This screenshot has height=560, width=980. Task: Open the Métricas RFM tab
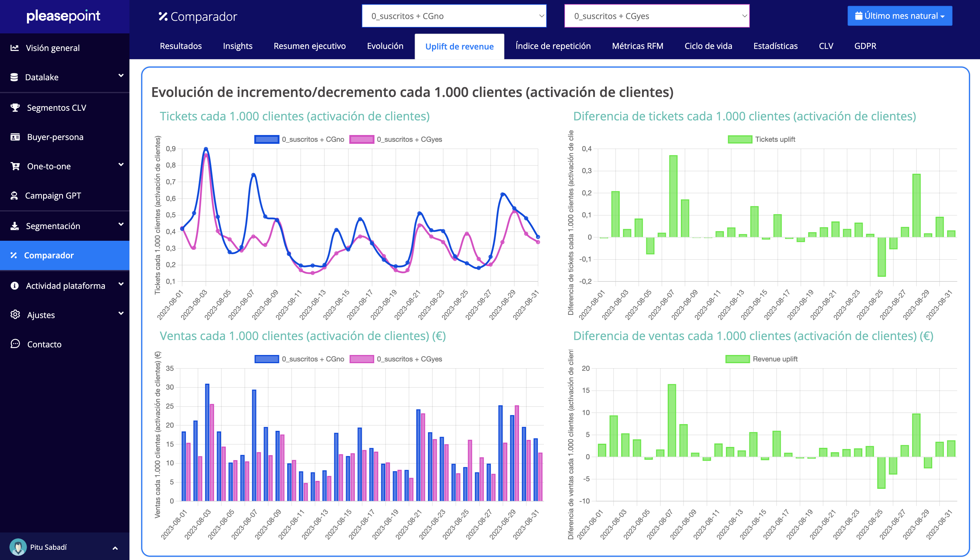point(637,46)
